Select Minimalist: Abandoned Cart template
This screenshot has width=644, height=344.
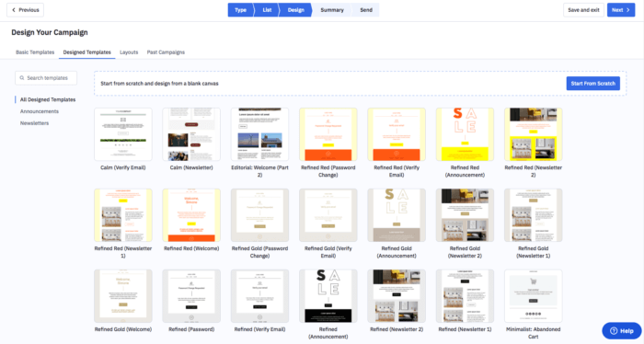click(x=533, y=296)
